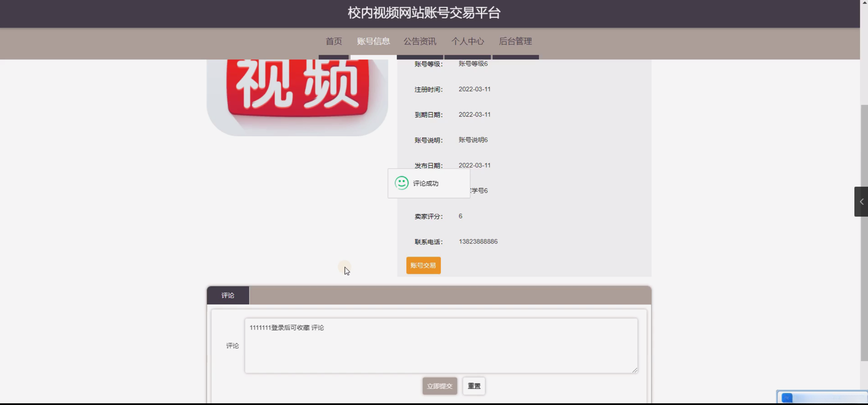Click the blue icon in bottom-right widget
The image size is (868, 405).
787,398
